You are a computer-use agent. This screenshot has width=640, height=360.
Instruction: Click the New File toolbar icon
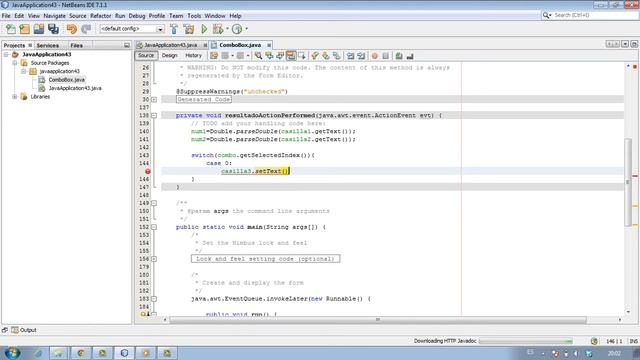(x=11, y=29)
